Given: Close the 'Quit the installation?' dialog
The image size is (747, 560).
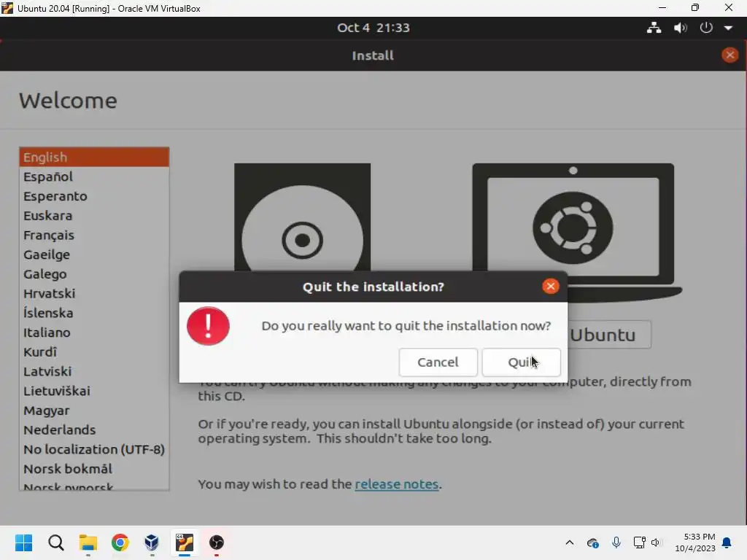Looking at the screenshot, I should click(x=550, y=286).
